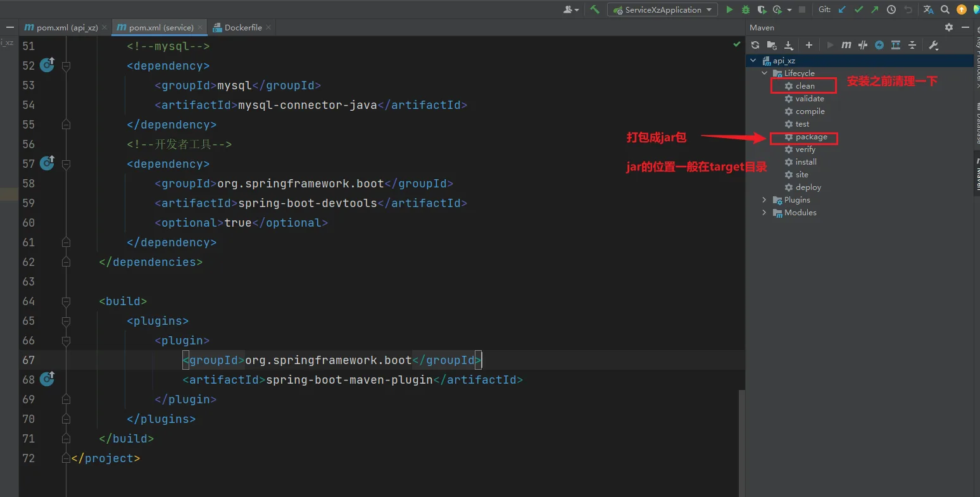Push commits with the Git green arrow
Screen dimensions: 980x497
[x=874, y=9]
